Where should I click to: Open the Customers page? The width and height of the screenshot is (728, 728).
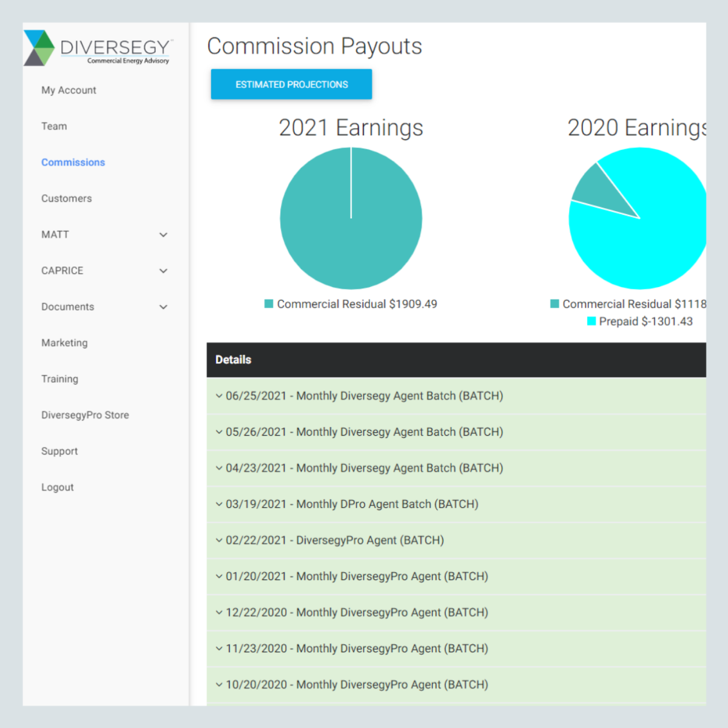pos(66,198)
